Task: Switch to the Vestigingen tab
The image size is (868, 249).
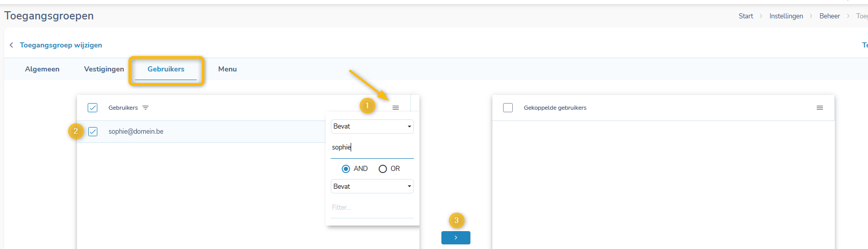Action: point(104,69)
